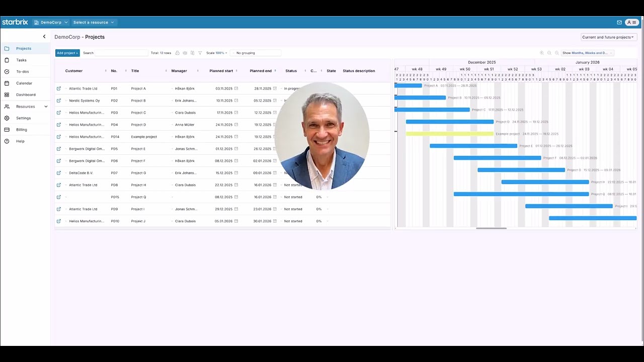The image size is (644, 362).
Task: Click the 'Nordic Systems Oy' customer cell
Action: 85,101
